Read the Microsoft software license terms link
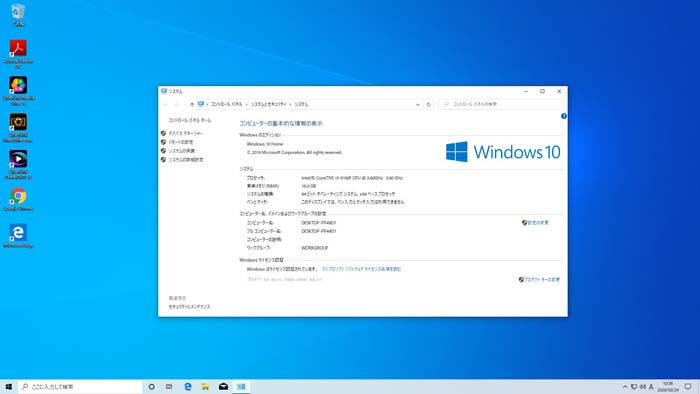This screenshot has height=394, width=700. pos(362,269)
